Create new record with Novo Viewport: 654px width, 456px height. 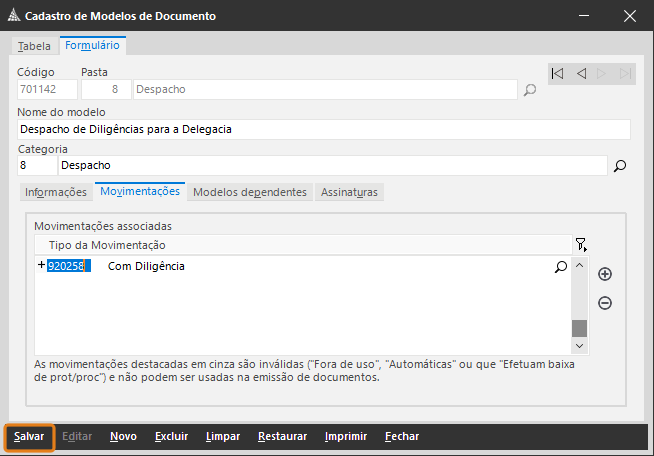pyautogui.click(x=123, y=437)
